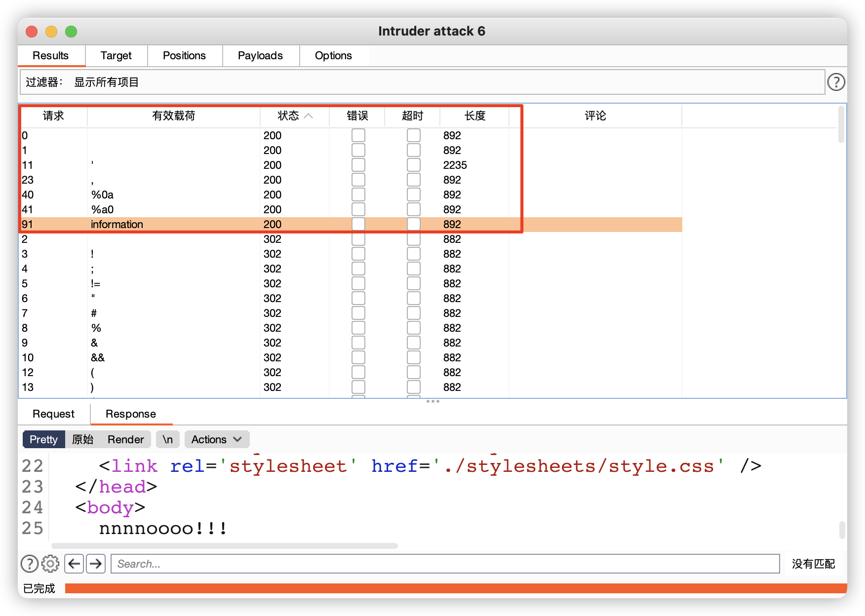Click in the Search input field
The image size is (865, 616).
(x=445, y=563)
